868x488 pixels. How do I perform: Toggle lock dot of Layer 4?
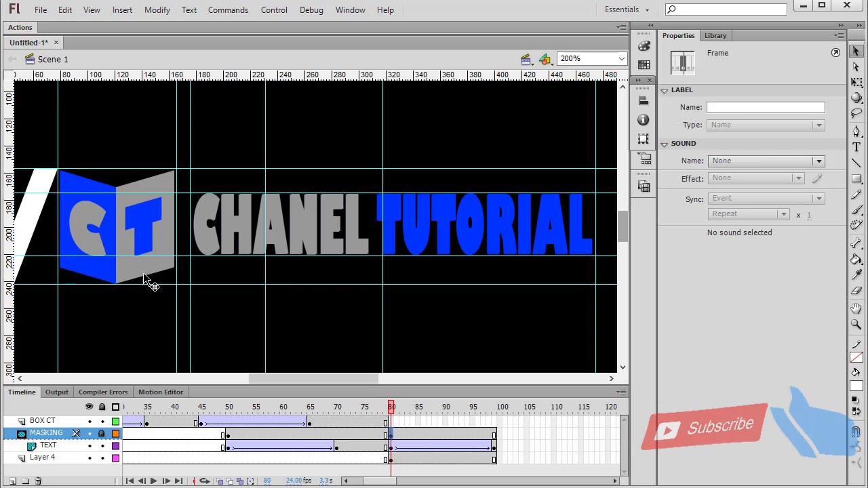[102, 458]
